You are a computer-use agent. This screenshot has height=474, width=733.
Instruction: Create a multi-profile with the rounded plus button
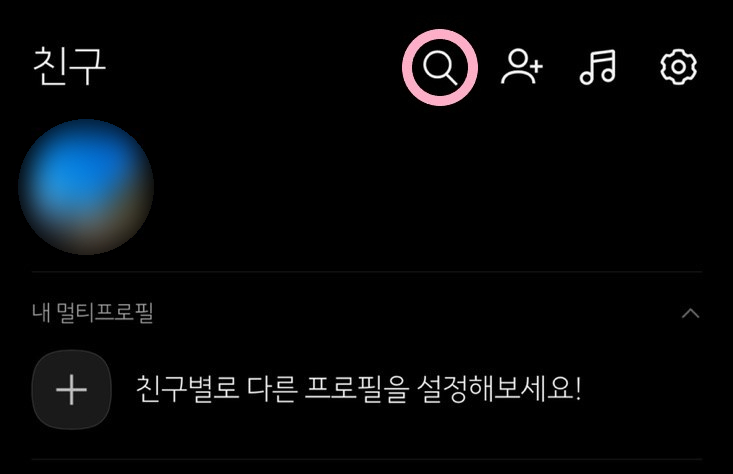[72, 389]
